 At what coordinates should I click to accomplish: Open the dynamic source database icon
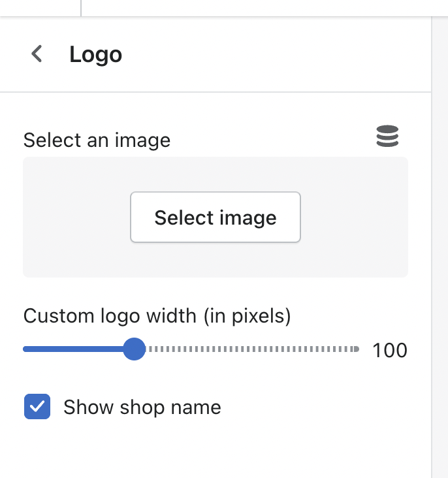[x=387, y=136]
